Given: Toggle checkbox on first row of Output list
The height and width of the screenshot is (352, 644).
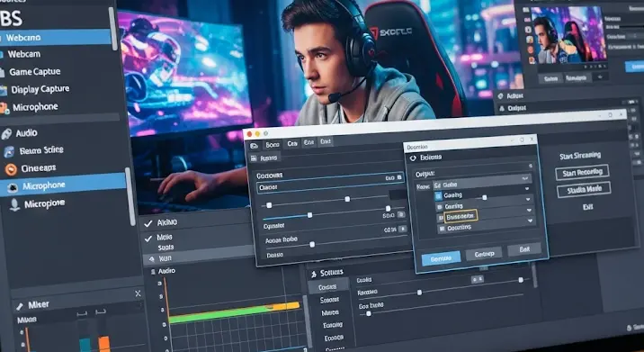Looking at the screenshot, I should [438, 195].
